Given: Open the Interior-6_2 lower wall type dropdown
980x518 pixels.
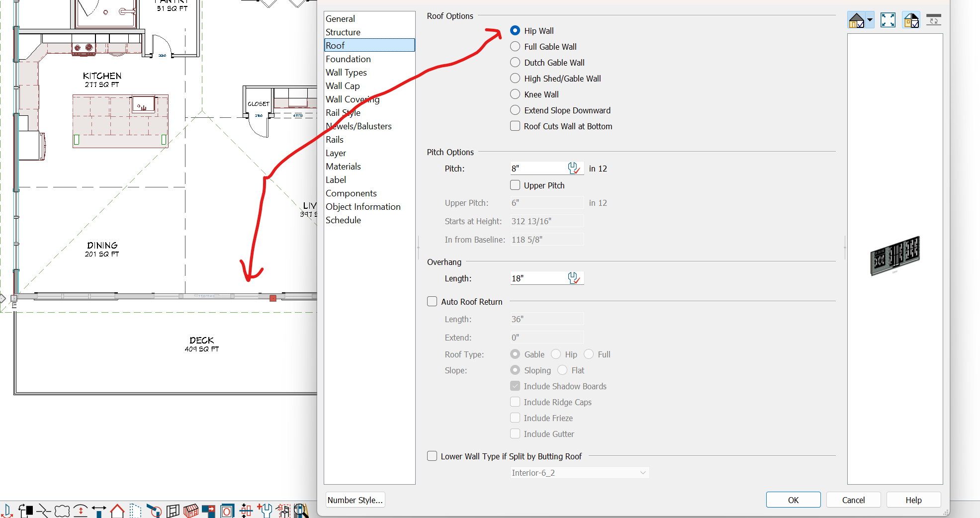Looking at the screenshot, I should click(579, 473).
